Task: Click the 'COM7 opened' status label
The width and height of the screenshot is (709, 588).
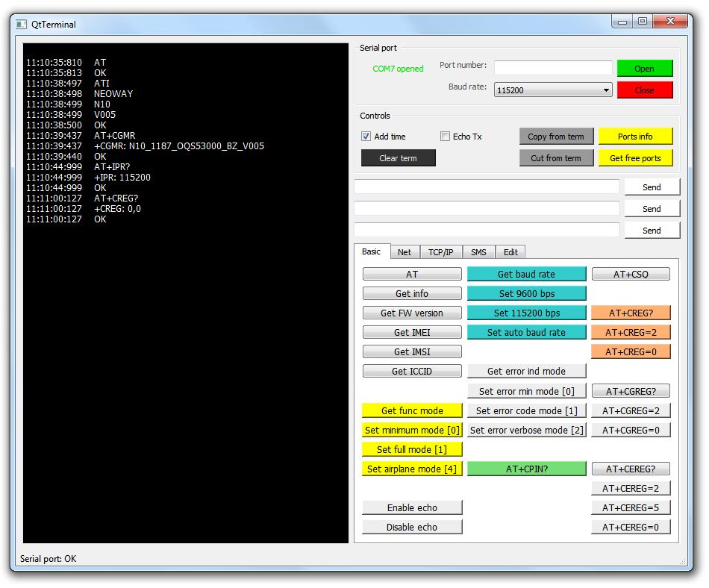Action: click(398, 69)
